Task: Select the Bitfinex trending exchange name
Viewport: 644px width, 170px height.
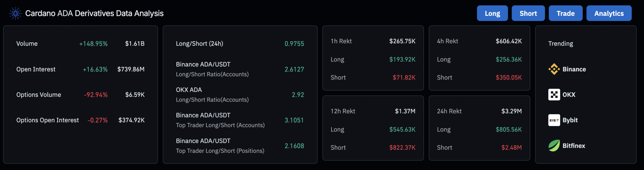Action: (574, 146)
